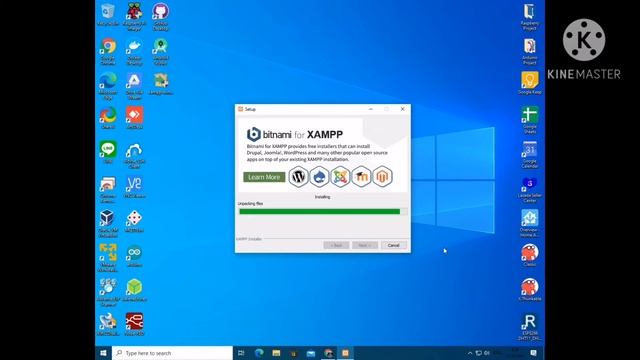Launch the Node-RED dark red icon

click(134, 322)
